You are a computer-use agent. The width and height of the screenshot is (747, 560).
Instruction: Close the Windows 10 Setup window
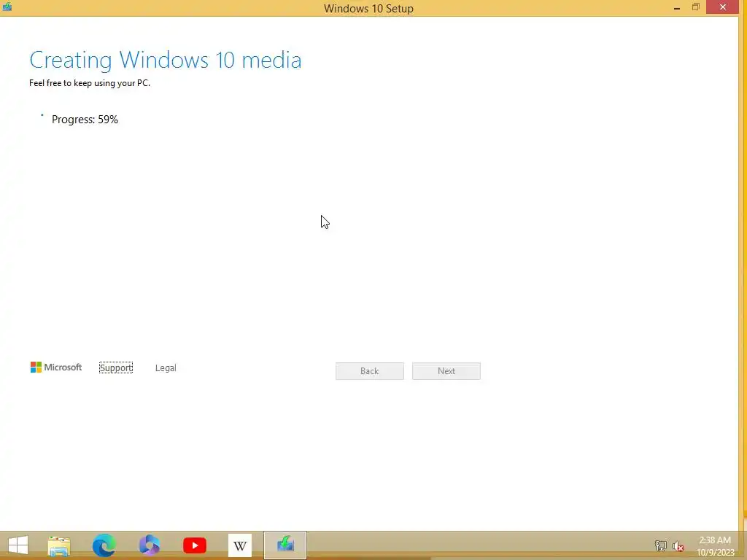point(723,7)
